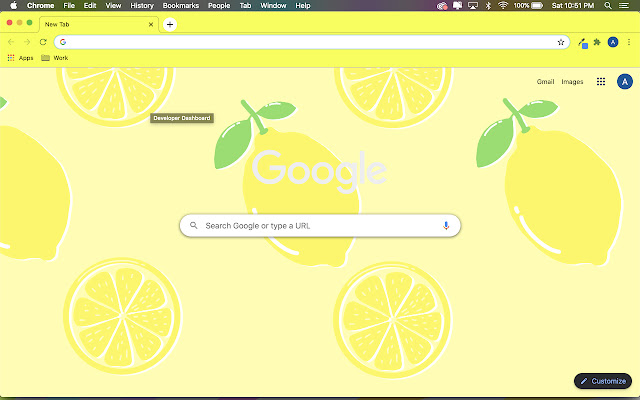Open the Bookmarks menu
Viewport: 640px width, 400px height.
point(180,5)
